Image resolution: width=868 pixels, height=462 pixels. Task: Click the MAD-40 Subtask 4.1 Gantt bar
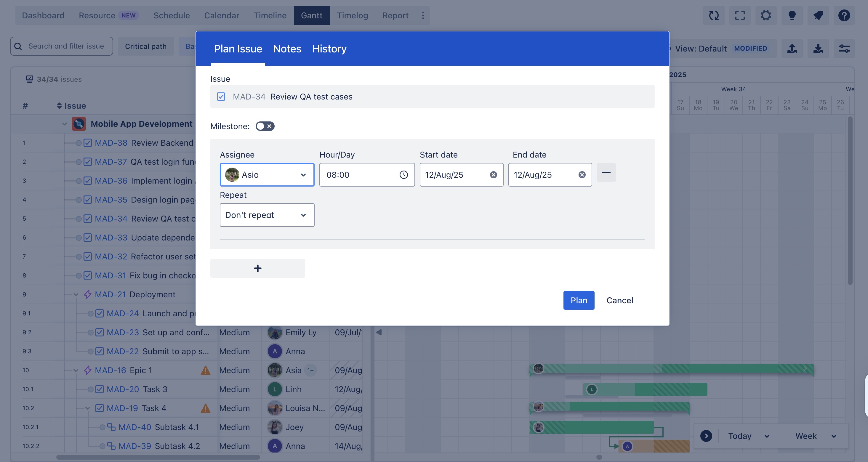point(592,427)
